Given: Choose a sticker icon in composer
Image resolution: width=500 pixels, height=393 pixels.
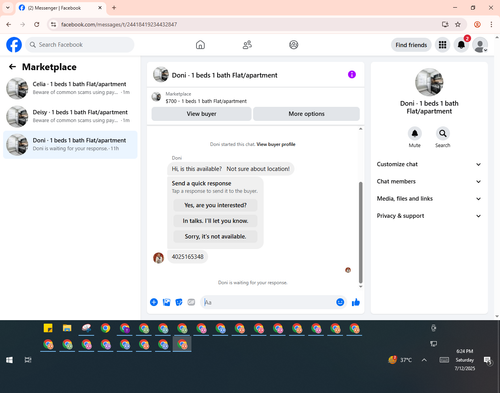Looking at the screenshot, I should tap(179, 302).
